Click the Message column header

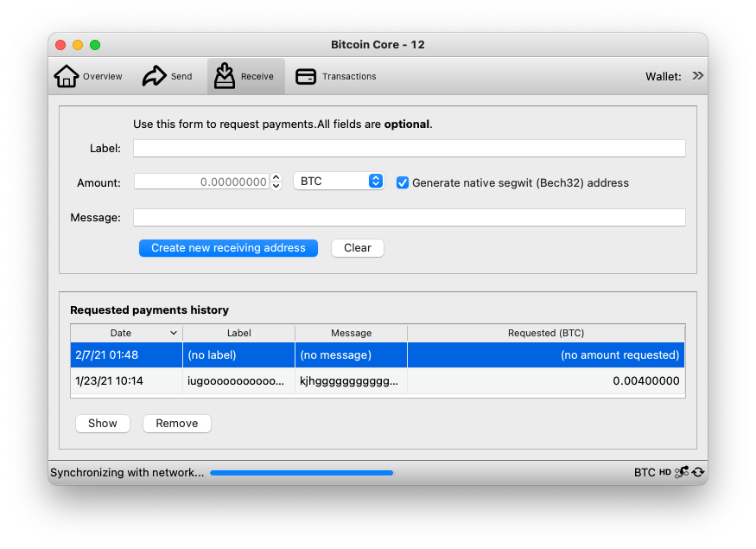[x=351, y=333]
